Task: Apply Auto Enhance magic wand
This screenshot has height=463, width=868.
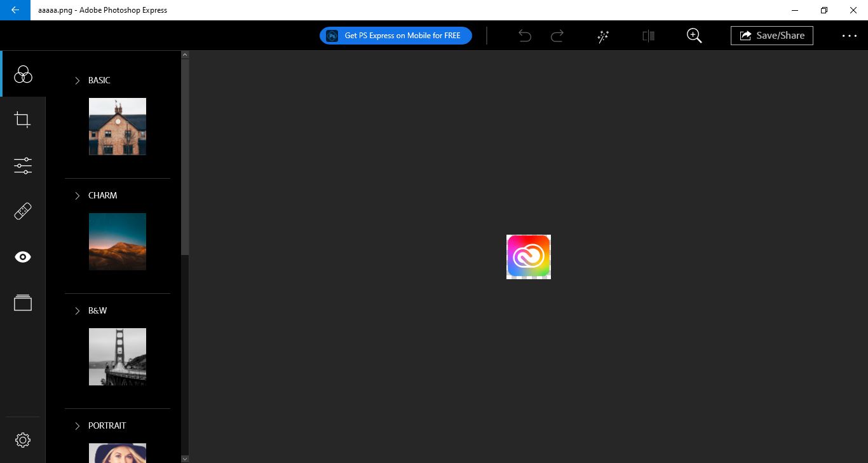Action: pos(603,36)
